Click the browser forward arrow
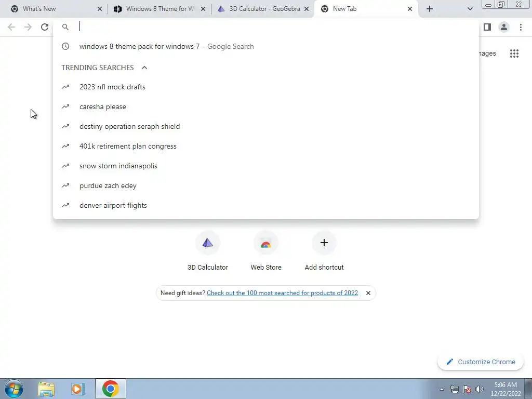Viewport: 532px width, 399px height. pyautogui.click(x=28, y=27)
